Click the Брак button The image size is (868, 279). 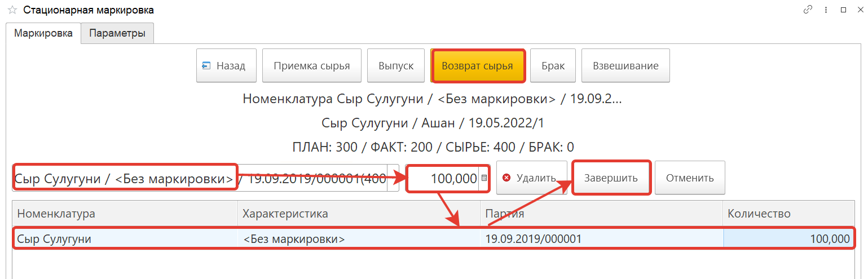point(553,66)
